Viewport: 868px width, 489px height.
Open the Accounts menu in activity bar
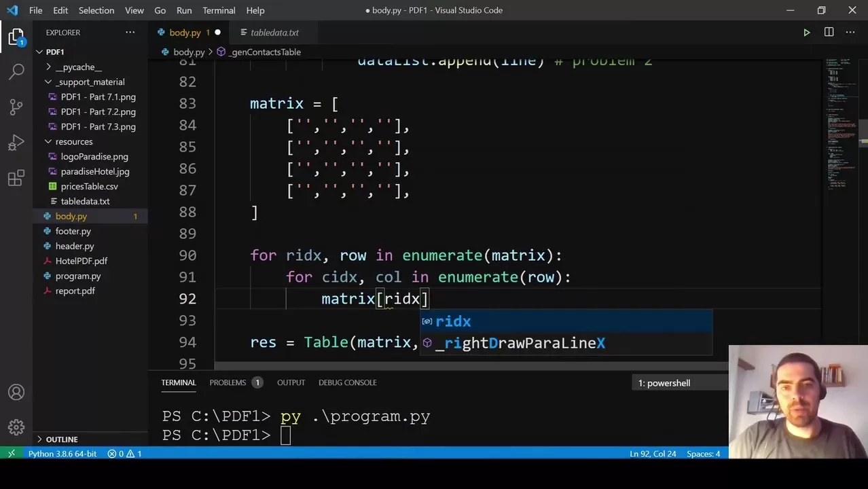pyautogui.click(x=16, y=392)
